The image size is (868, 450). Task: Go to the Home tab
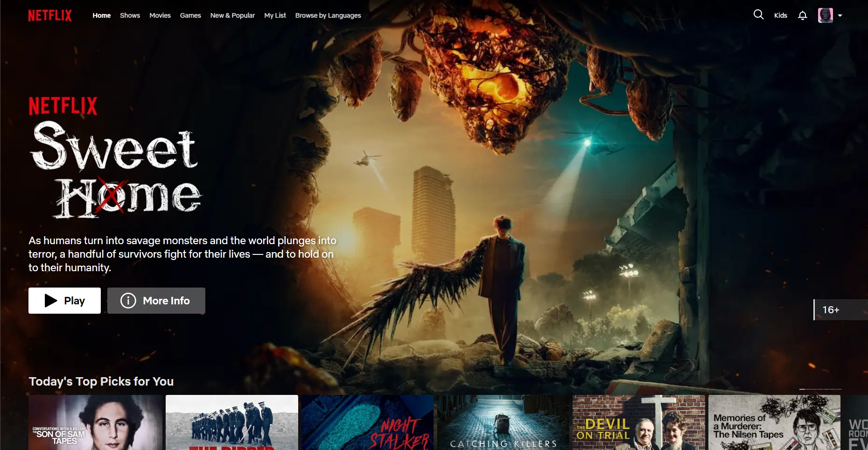click(x=102, y=15)
